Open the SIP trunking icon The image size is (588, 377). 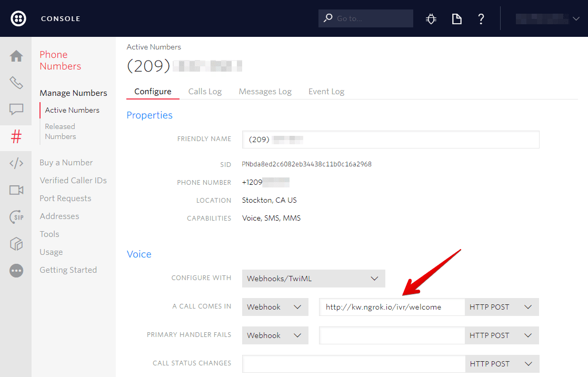pyautogui.click(x=16, y=217)
